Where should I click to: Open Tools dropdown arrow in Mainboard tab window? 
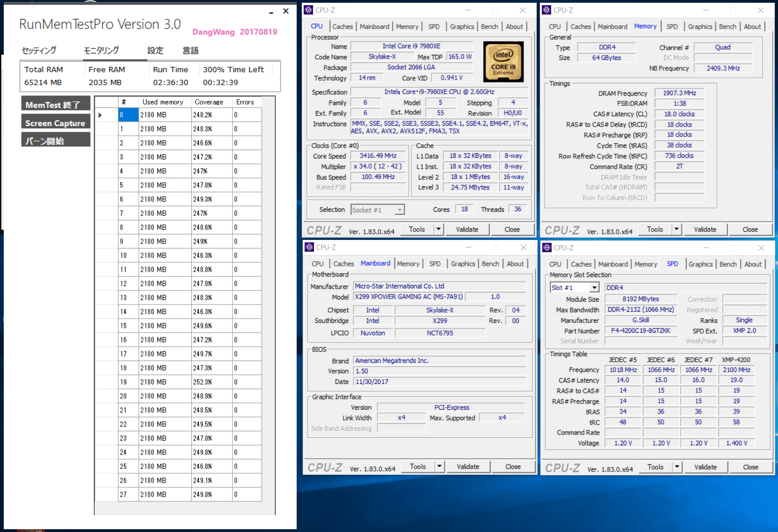(x=440, y=466)
